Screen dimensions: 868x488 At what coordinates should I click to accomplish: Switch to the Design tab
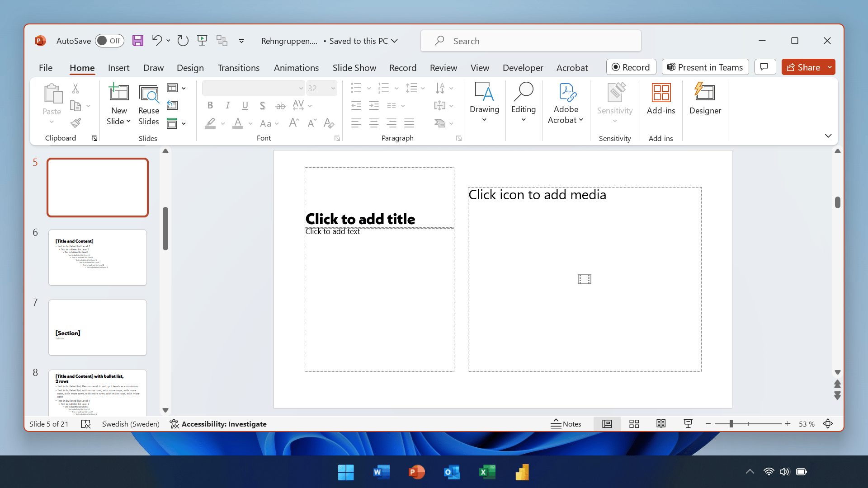point(190,67)
